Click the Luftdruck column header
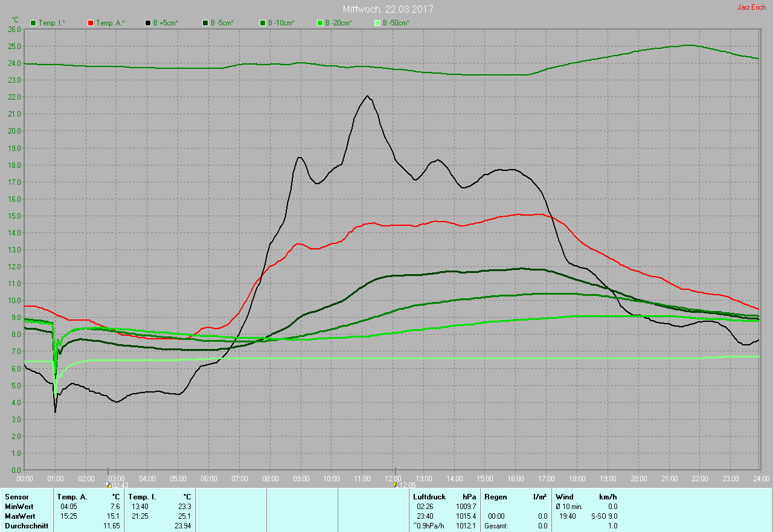 (429, 497)
